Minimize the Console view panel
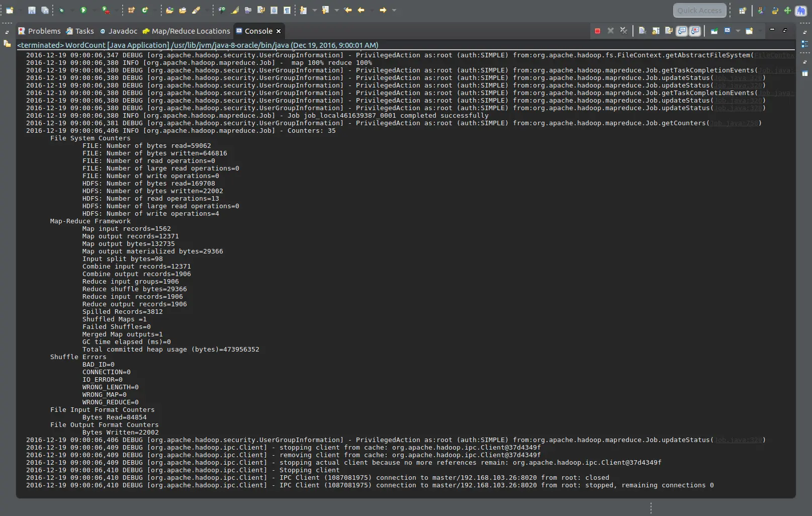The image size is (812, 516). 772,30
